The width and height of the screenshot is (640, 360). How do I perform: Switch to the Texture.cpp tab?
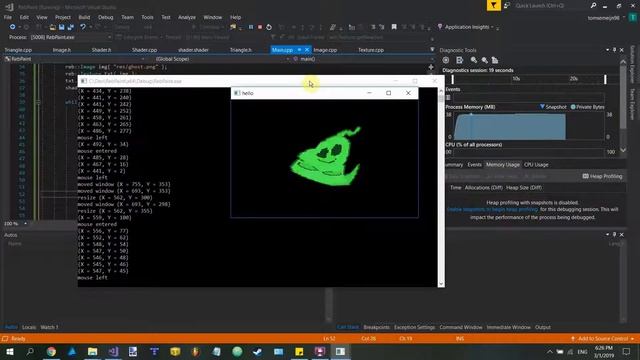[x=371, y=50]
